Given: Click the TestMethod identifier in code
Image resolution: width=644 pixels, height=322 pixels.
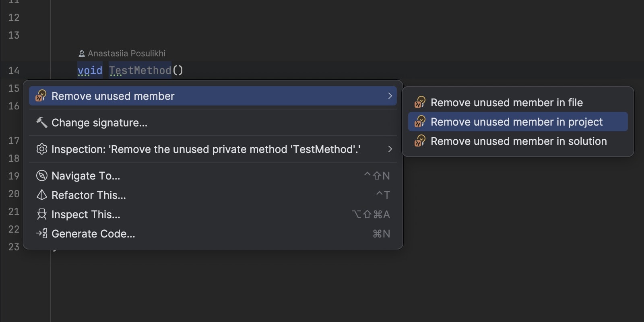Looking at the screenshot, I should click(x=140, y=70).
